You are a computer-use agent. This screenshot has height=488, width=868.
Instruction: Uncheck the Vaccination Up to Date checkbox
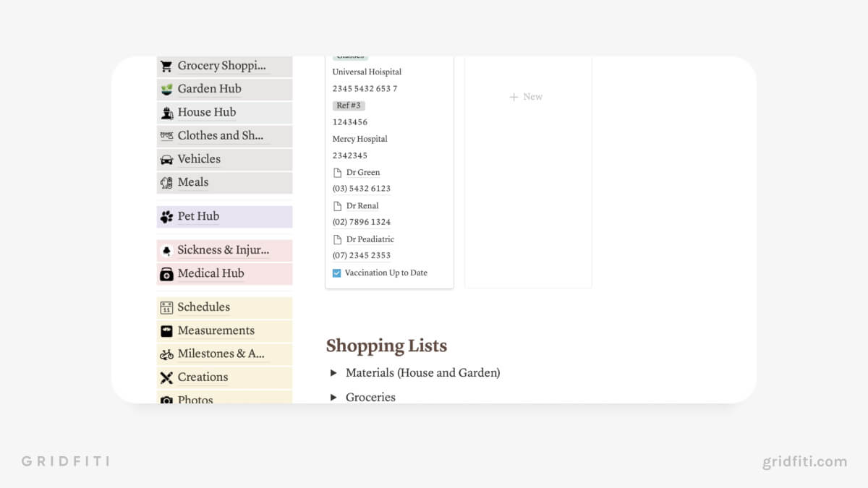(x=337, y=273)
